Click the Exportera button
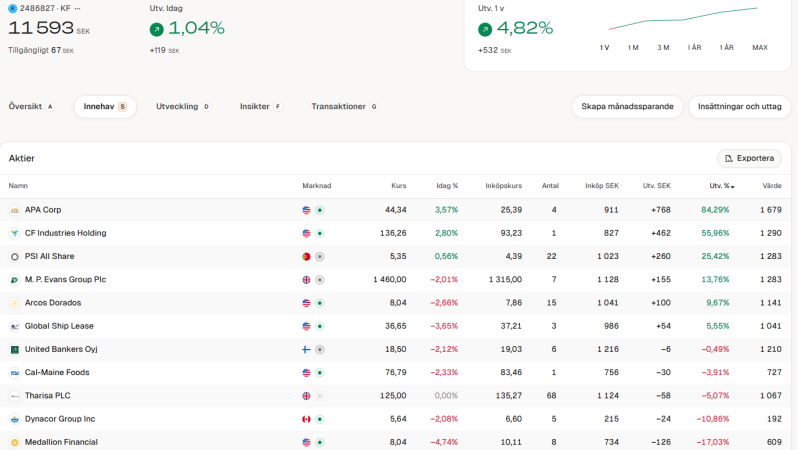This screenshot has height=450, width=798. [x=749, y=158]
